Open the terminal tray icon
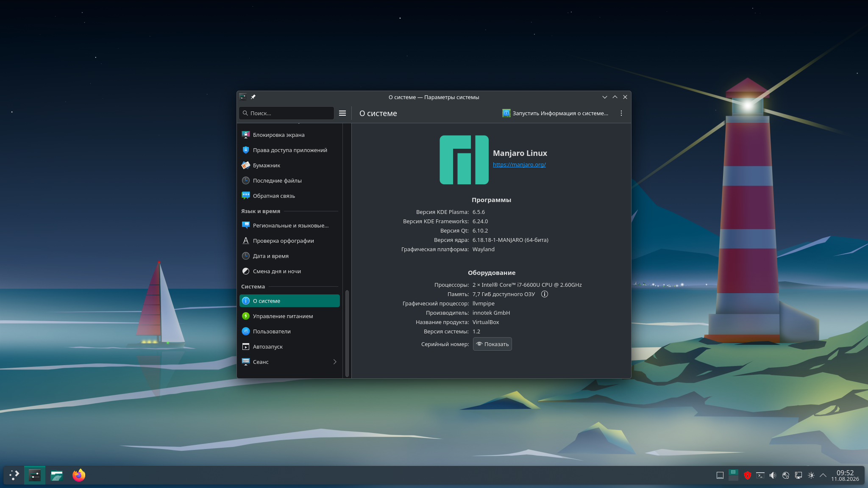This screenshot has width=868, height=488. (760, 475)
